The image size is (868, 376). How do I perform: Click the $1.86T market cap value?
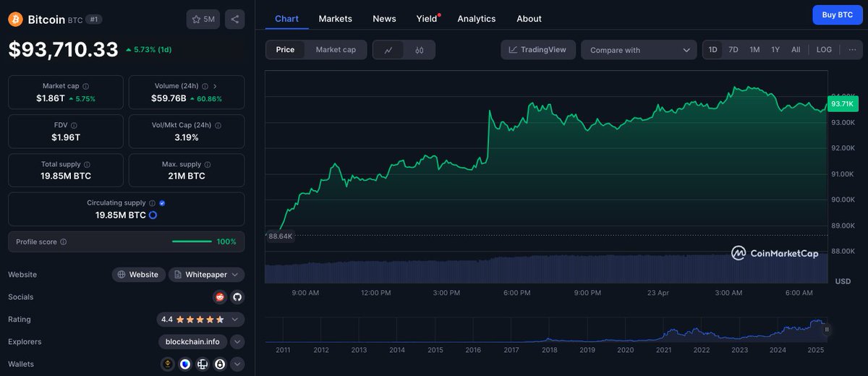pyautogui.click(x=49, y=98)
